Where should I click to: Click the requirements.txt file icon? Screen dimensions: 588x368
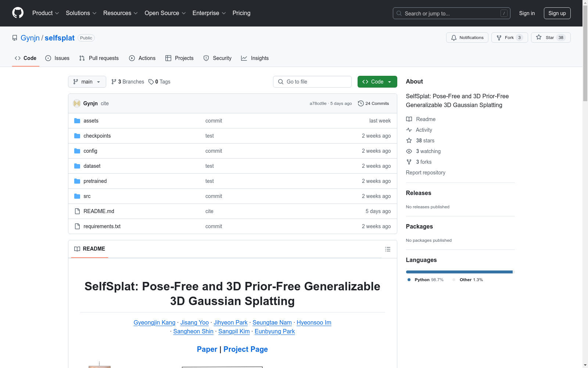(x=77, y=226)
